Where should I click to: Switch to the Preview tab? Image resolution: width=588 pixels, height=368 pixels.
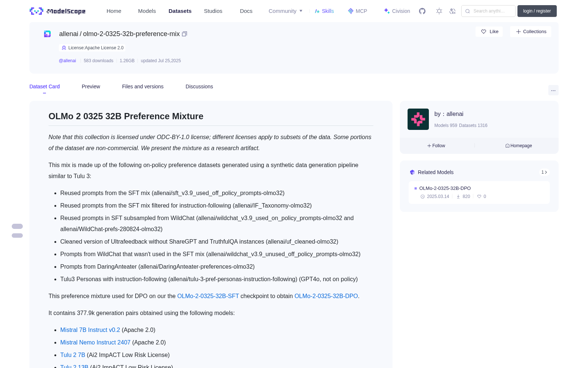(x=91, y=86)
